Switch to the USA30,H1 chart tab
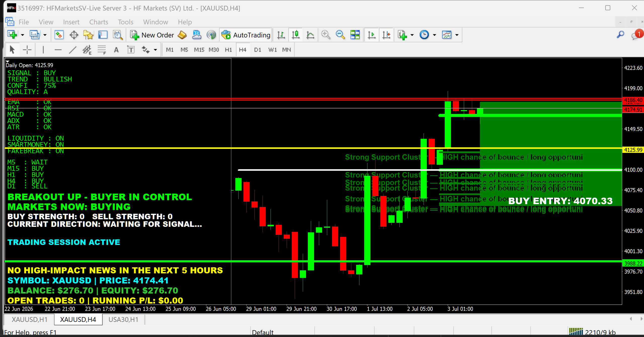The image size is (644, 337). coord(123,319)
